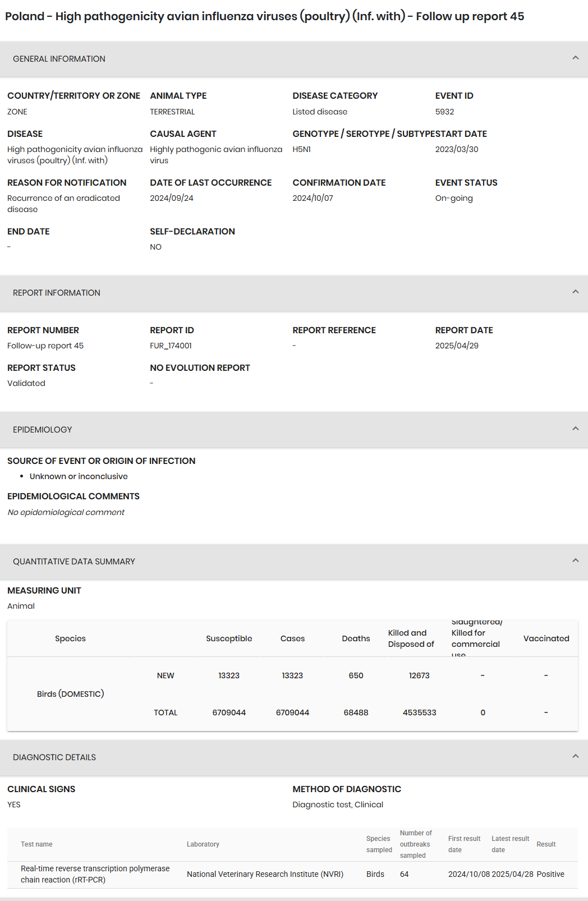Collapse General Information using its chevron arrow

[575, 58]
